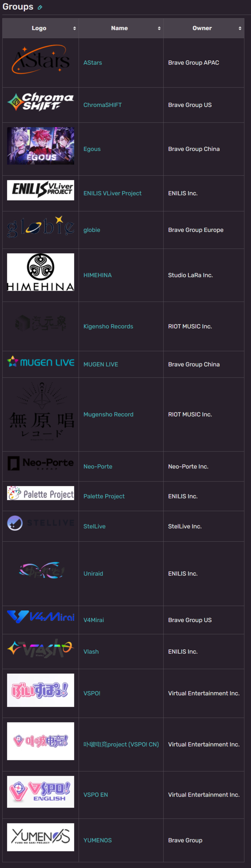
Task: Follow the VSPO EN name link
Action: pyautogui.click(x=96, y=794)
